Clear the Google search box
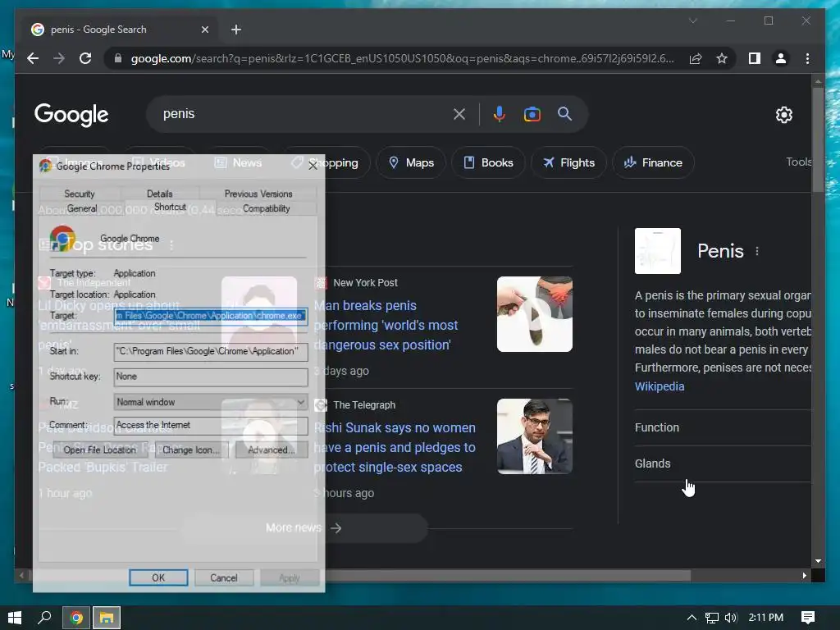Viewport: 840px width, 630px height. [459, 114]
